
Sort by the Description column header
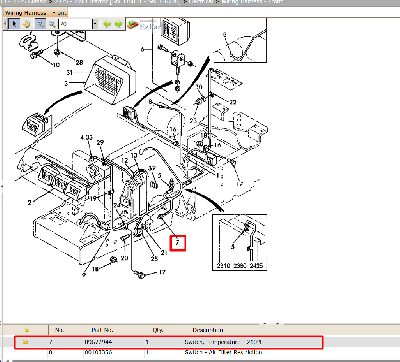[207, 330]
